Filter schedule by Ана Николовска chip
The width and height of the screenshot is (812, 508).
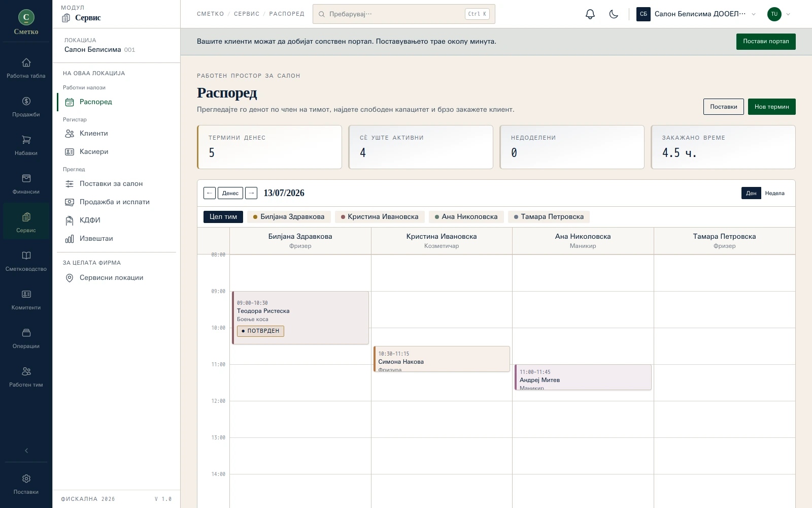click(x=466, y=217)
